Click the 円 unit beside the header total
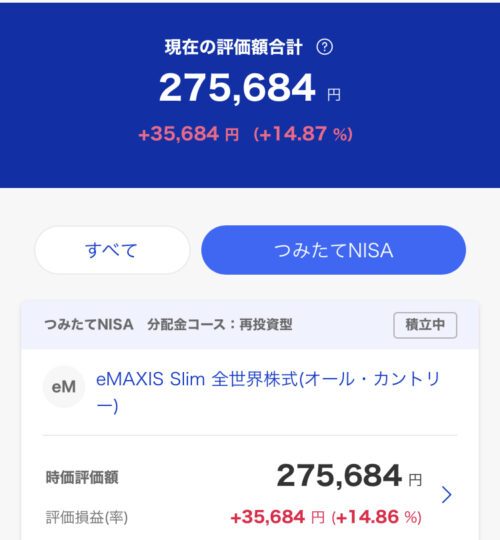 (x=334, y=95)
